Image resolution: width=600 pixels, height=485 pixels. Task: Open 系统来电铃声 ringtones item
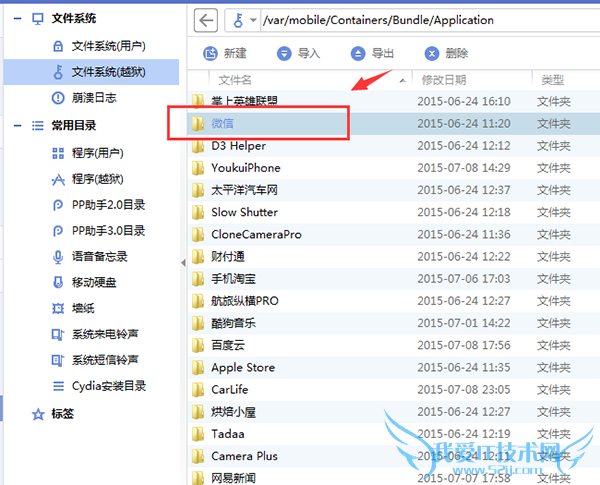[x=91, y=334]
